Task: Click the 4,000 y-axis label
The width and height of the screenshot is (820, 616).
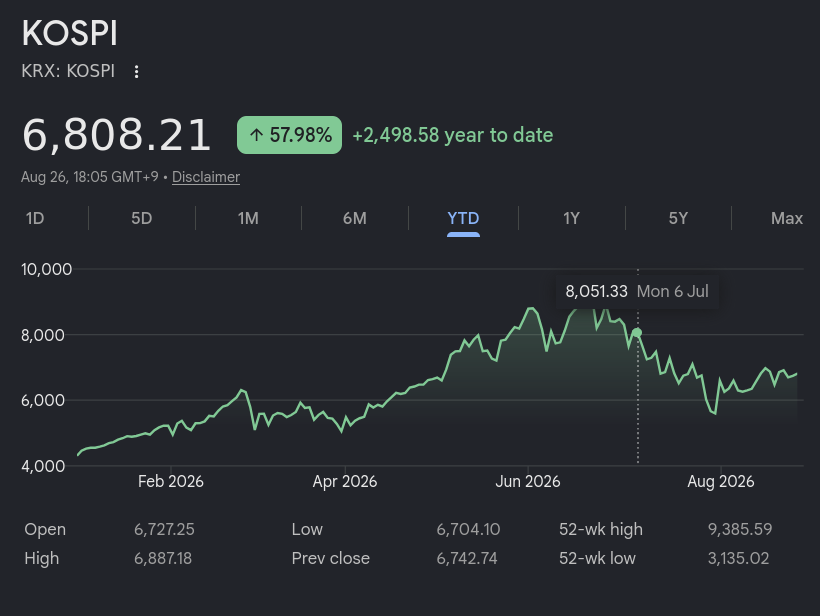Action: [x=43, y=466]
